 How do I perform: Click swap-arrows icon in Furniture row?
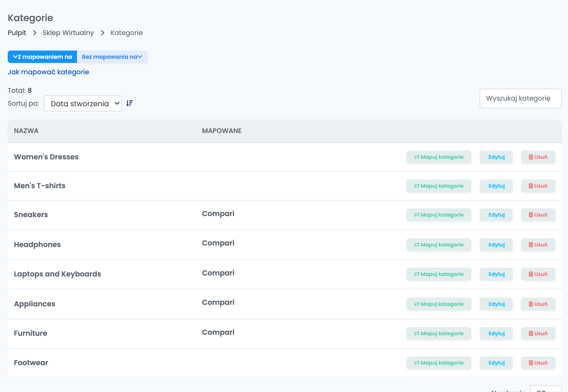tap(417, 333)
